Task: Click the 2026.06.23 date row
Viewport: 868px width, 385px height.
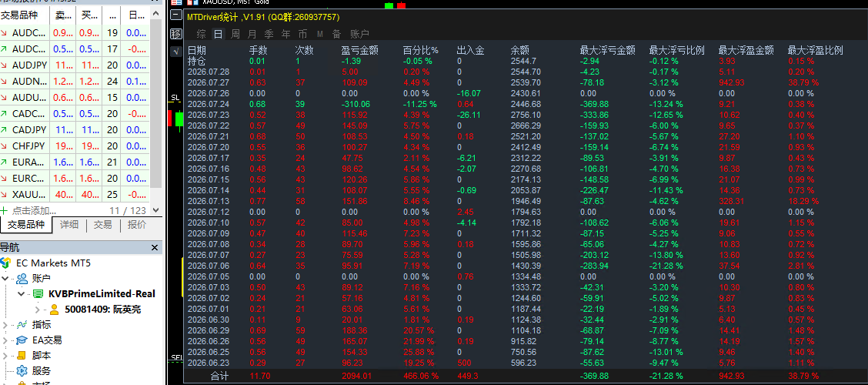Action: pyautogui.click(x=208, y=363)
